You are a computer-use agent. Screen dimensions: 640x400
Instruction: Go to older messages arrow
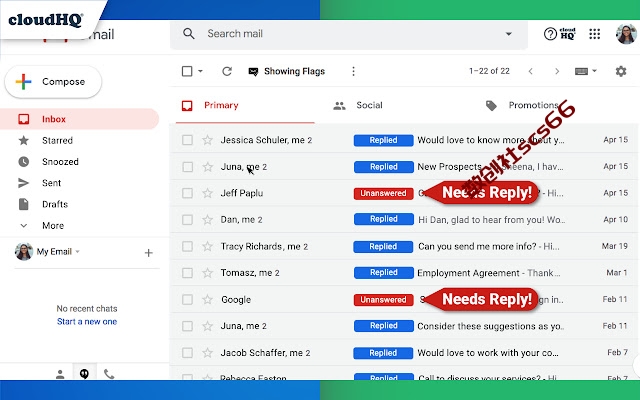click(557, 71)
